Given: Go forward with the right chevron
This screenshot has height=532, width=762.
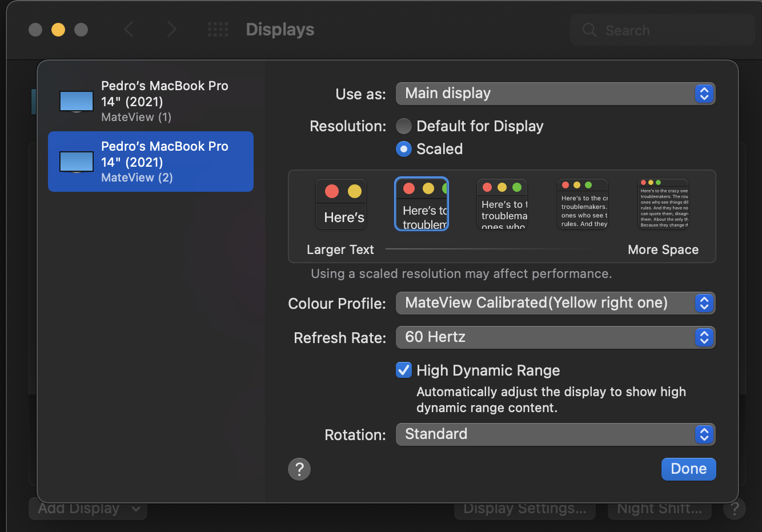Looking at the screenshot, I should click(171, 30).
